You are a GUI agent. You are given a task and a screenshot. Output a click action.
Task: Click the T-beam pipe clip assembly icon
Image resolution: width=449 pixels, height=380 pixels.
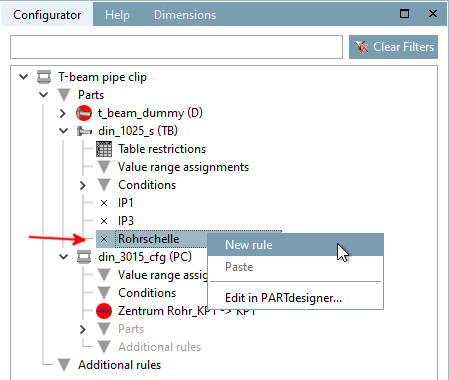point(44,77)
